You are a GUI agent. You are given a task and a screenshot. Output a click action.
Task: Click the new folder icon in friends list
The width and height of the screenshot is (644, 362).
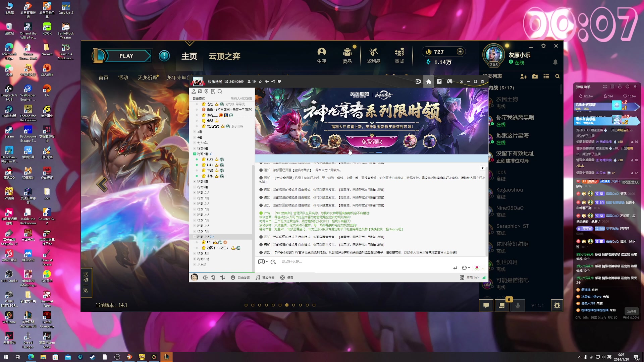click(535, 76)
